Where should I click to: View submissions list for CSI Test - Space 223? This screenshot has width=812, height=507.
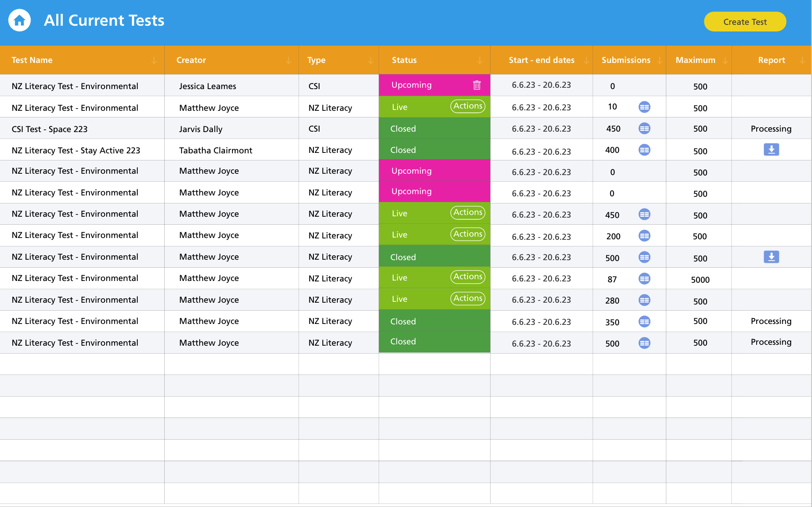coord(644,129)
